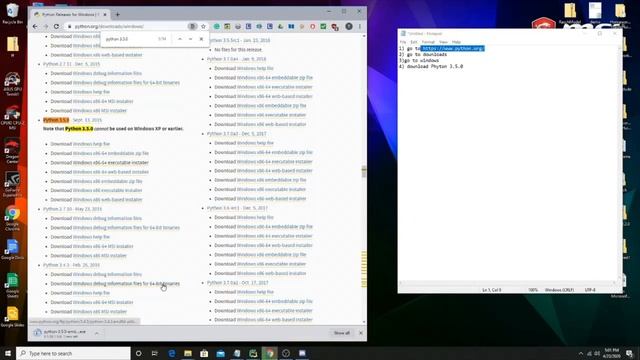The width and height of the screenshot is (640, 360).
Task: Click the taskbar clock
Action: [x=611, y=353]
